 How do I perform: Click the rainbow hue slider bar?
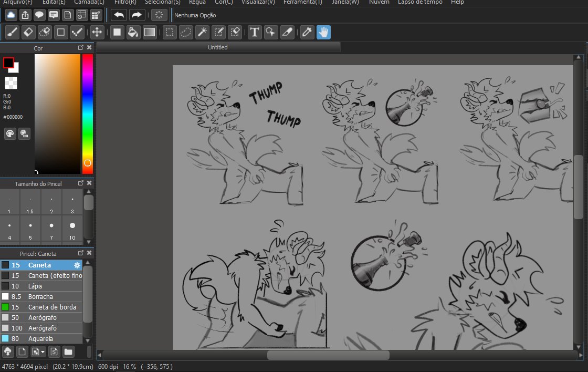click(87, 113)
